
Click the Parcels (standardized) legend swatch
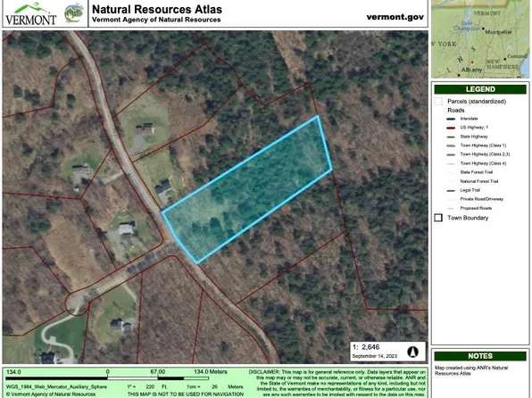(438, 101)
